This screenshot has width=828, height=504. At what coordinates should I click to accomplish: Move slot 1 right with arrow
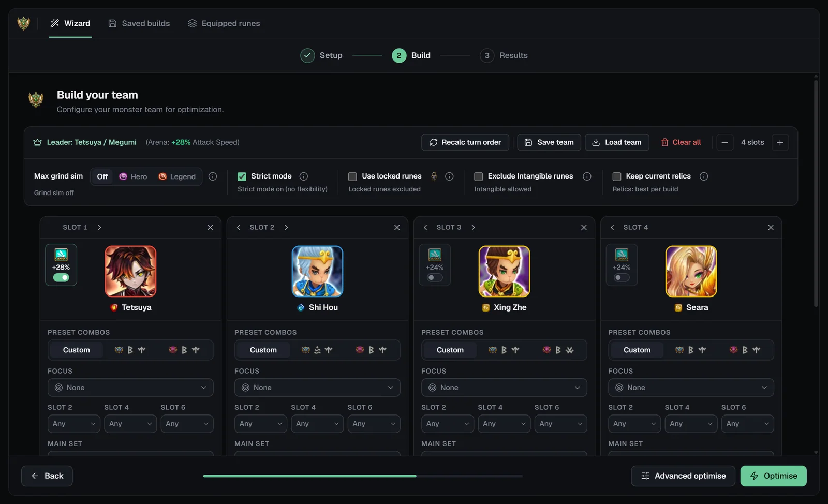pyautogui.click(x=99, y=227)
